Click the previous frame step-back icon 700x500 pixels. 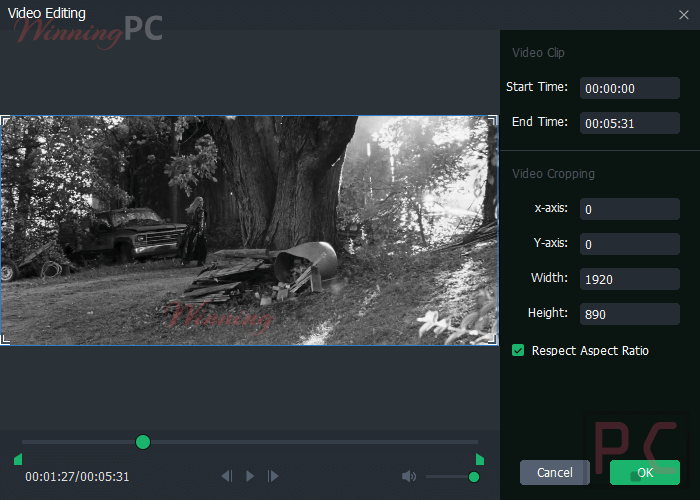tap(227, 476)
